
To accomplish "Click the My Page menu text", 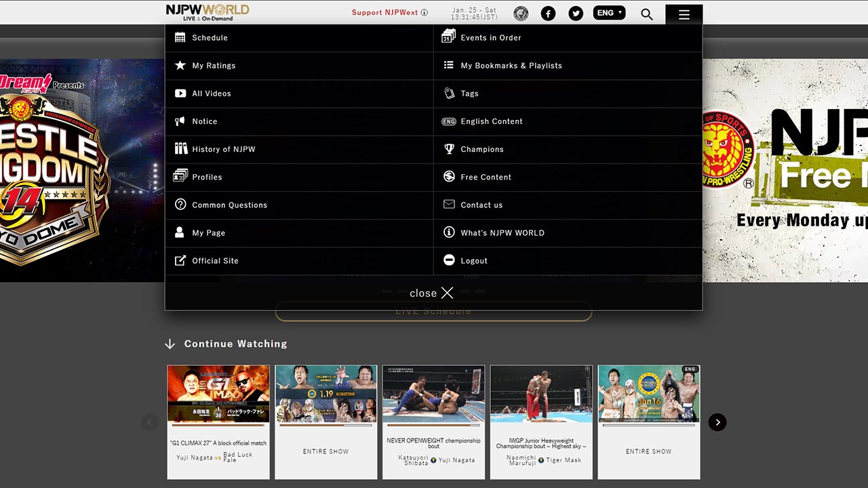I will (x=208, y=232).
